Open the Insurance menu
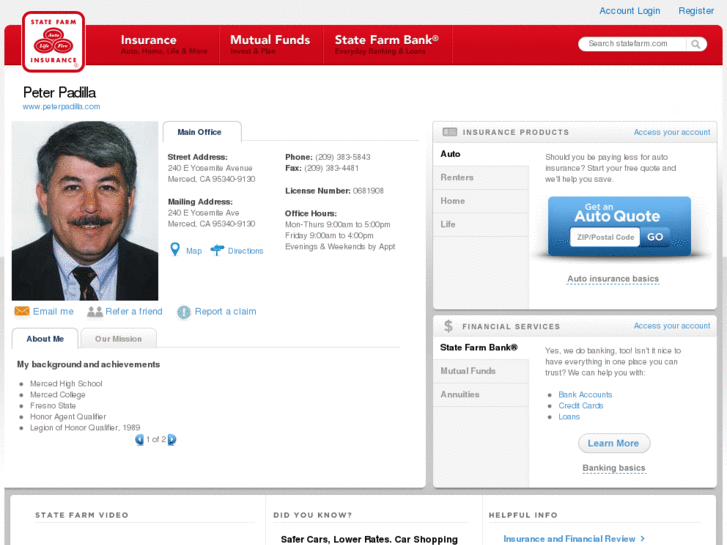This screenshot has width=727, height=545. point(164,45)
